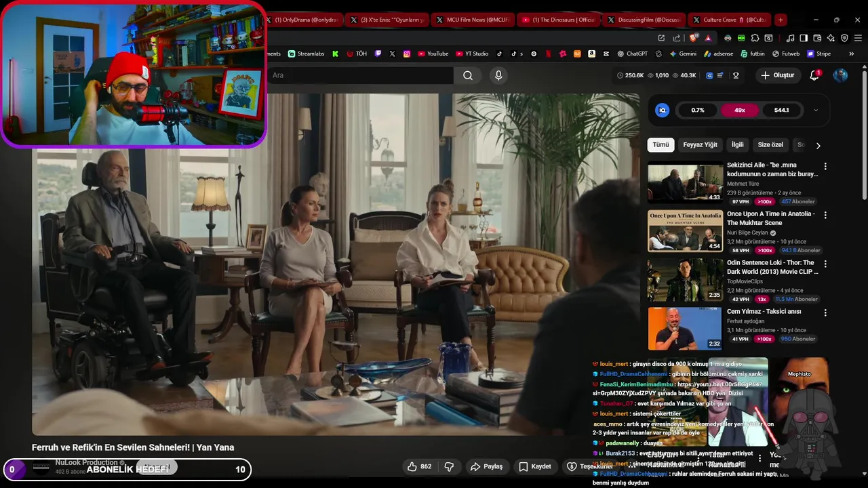The height and width of the screenshot is (488, 868).
Task: Open the adsense bookmark
Action: pyautogui.click(x=718, y=54)
